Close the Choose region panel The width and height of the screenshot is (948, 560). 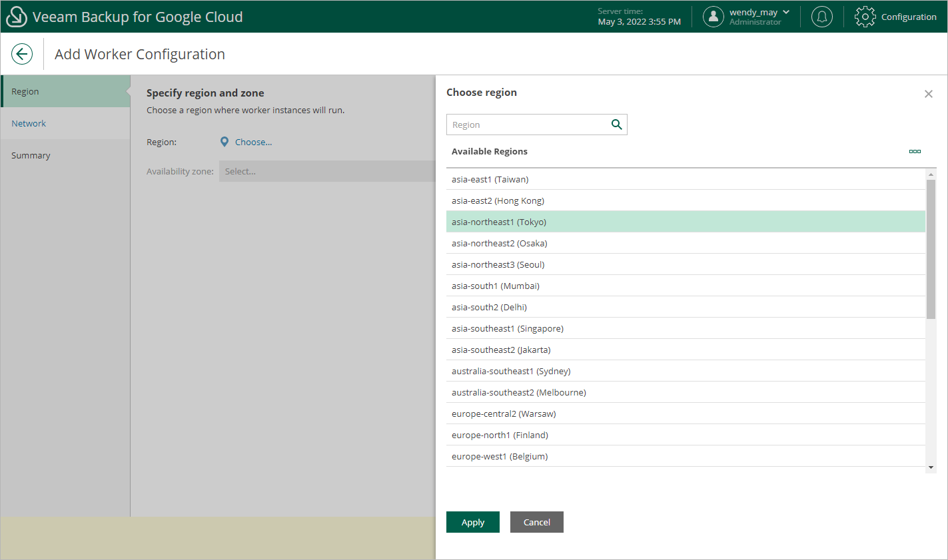point(929,94)
